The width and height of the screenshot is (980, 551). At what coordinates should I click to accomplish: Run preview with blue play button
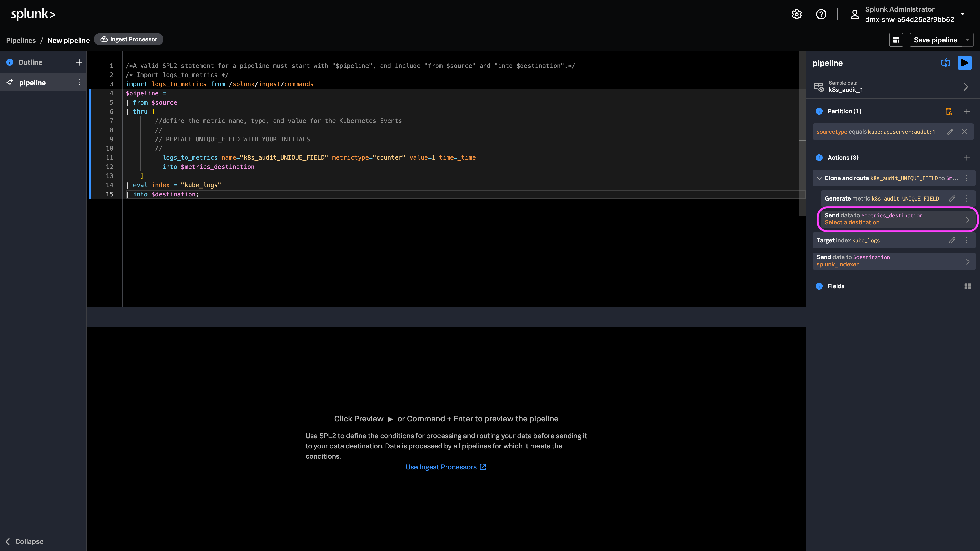click(964, 63)
